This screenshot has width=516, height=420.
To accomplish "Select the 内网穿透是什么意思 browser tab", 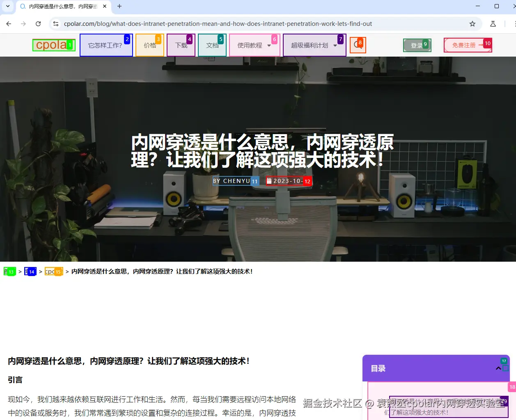I will coord(64,6).
